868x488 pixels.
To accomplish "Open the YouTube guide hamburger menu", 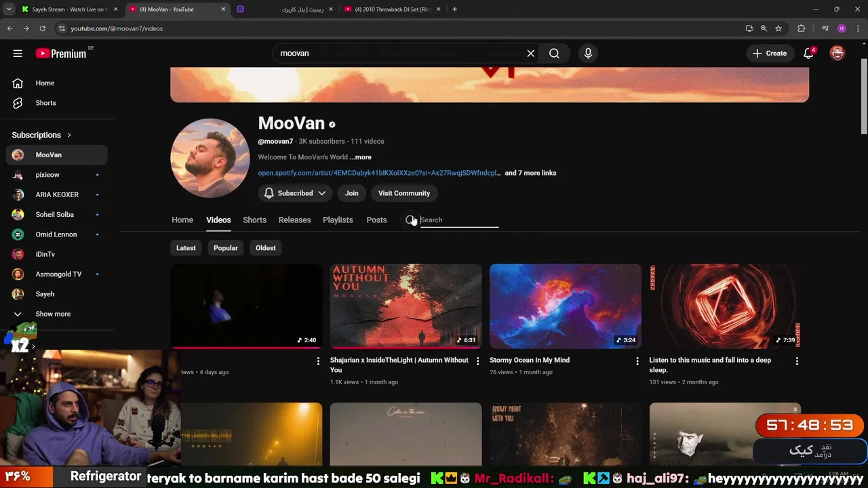I will click(18, 54).
